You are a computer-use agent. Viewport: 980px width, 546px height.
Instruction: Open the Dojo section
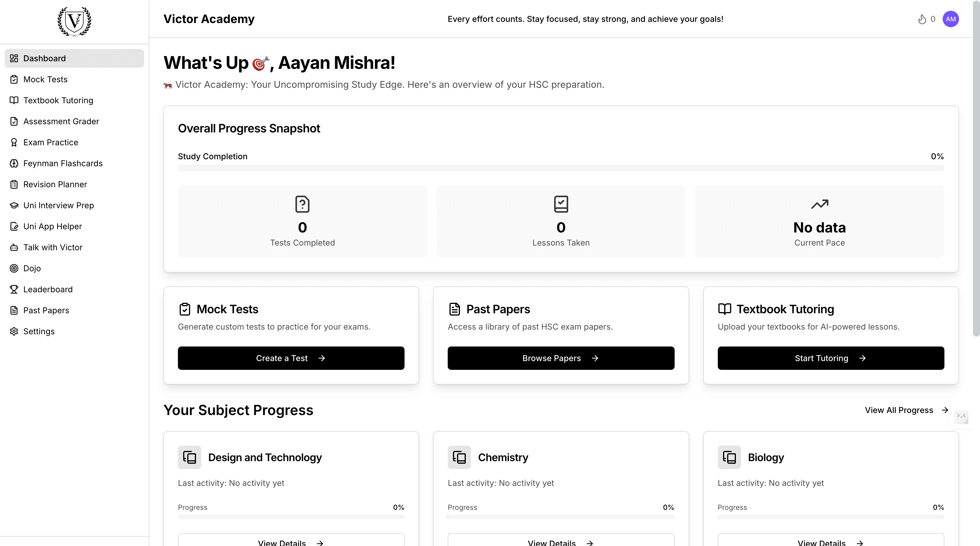32,268
